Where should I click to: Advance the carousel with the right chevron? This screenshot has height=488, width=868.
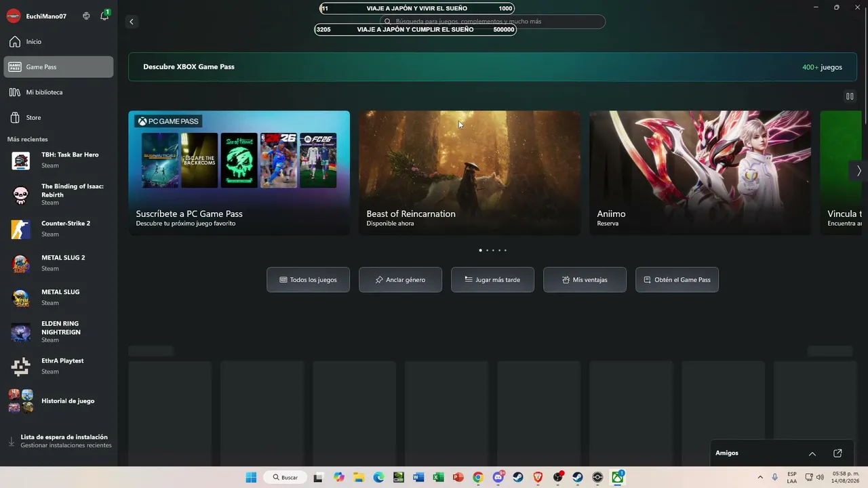click(x=859, y=171)
